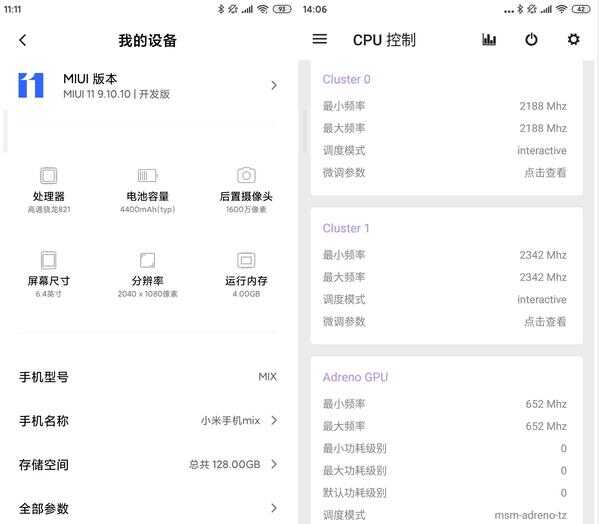Tap the WiFi icon in left status bar
The height and width of the screenshot is (524, 599).
[x=263, y=9]
